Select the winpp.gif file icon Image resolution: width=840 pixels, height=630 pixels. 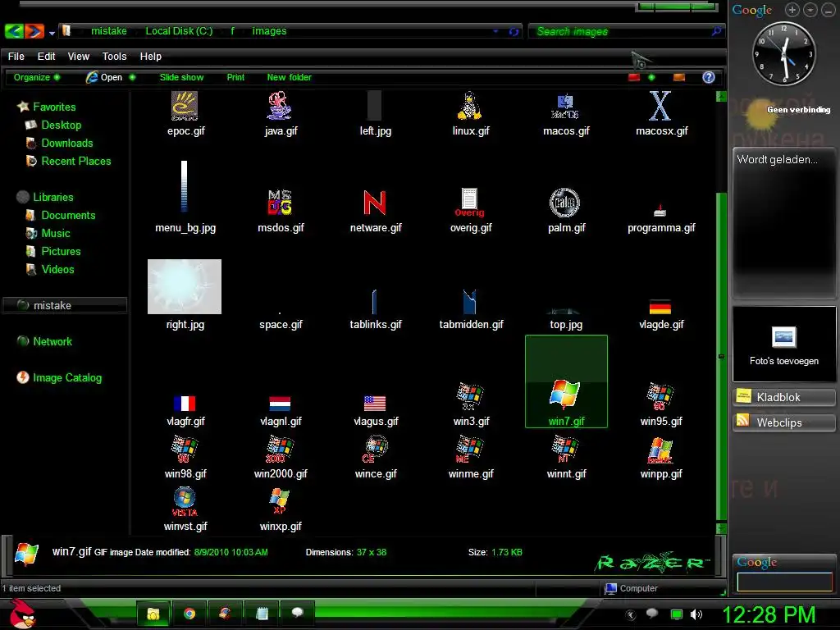[x=660, y=450]
